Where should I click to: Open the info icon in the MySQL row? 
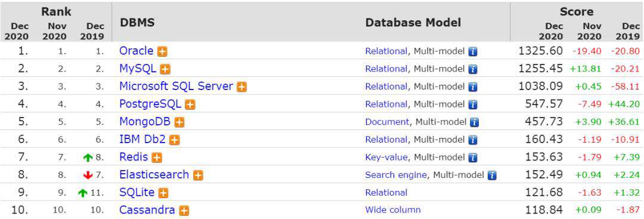(x=473, y=69)
